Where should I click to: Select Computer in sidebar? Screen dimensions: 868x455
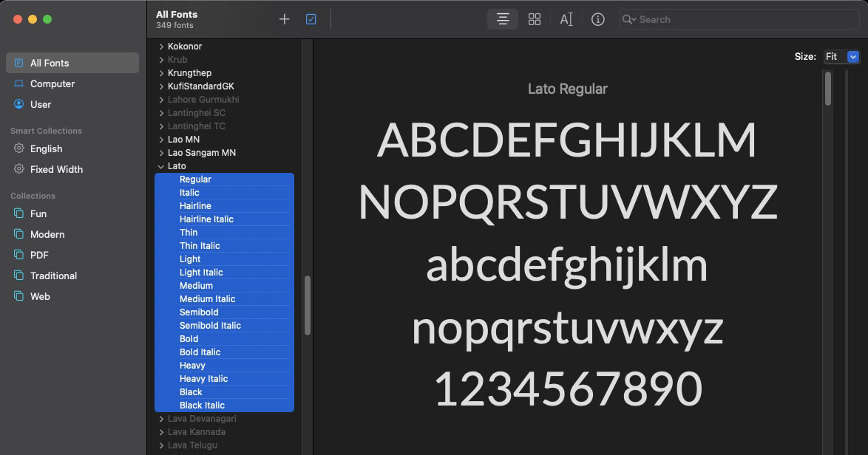(72, 83)
